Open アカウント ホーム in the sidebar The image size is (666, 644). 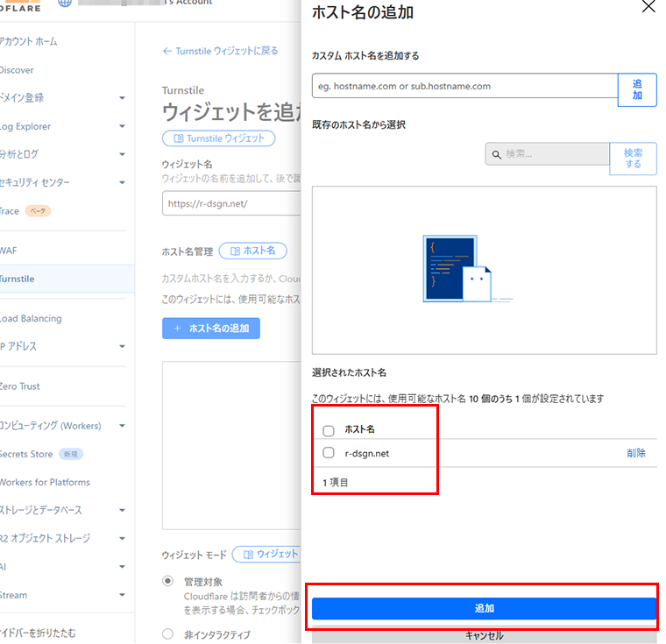[x=28, y=42]
